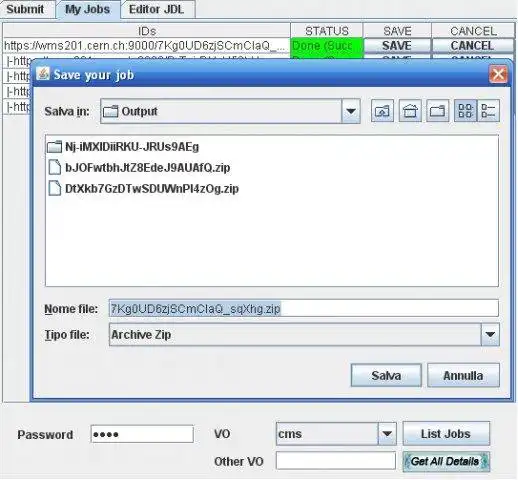Click the Other VO input field
The width and height of the screenshot is (518, 480).
[336, 461]
